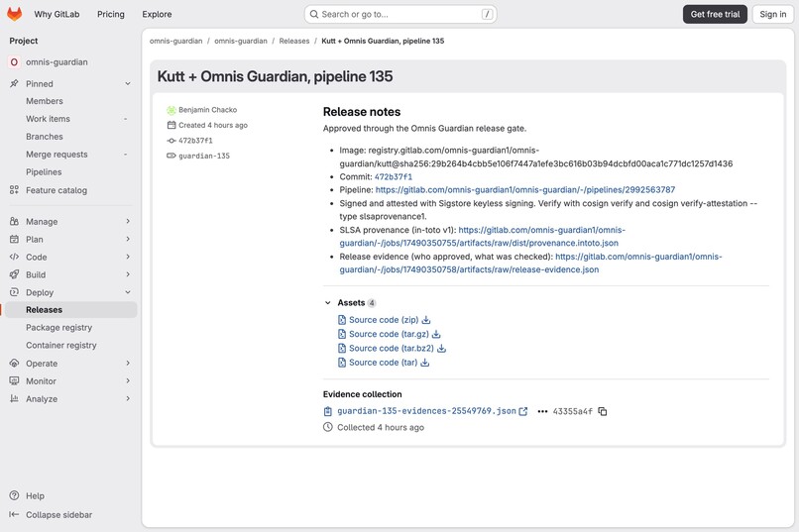Screen dimensions: 799x532
Task: Select Releases in sidebar
Action: [x=68, y=309]
